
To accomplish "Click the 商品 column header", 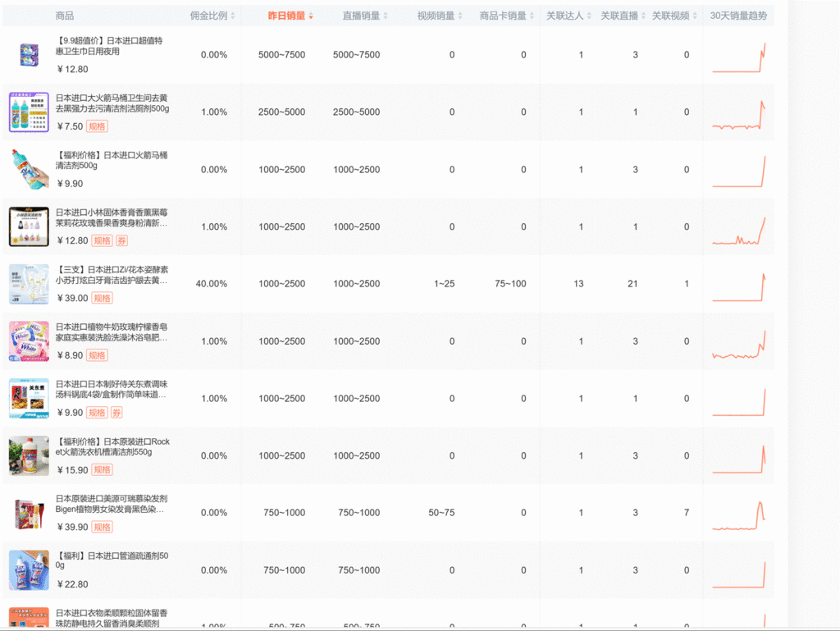I will [x=65, y=16].
